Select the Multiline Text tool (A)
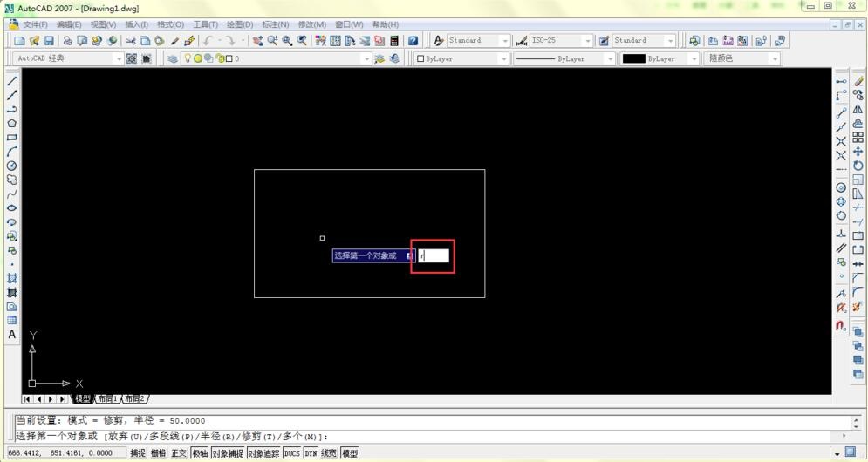868x462 pixels. coord(11,334)
